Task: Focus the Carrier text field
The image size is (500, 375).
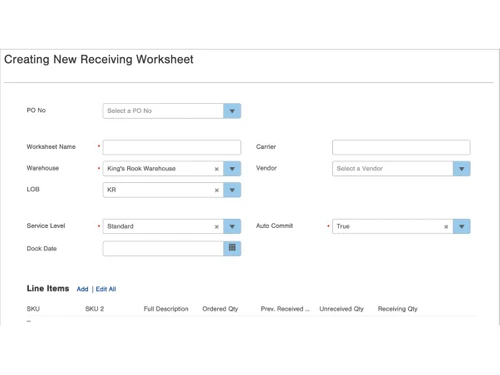Action: click(x=401, y=147)
